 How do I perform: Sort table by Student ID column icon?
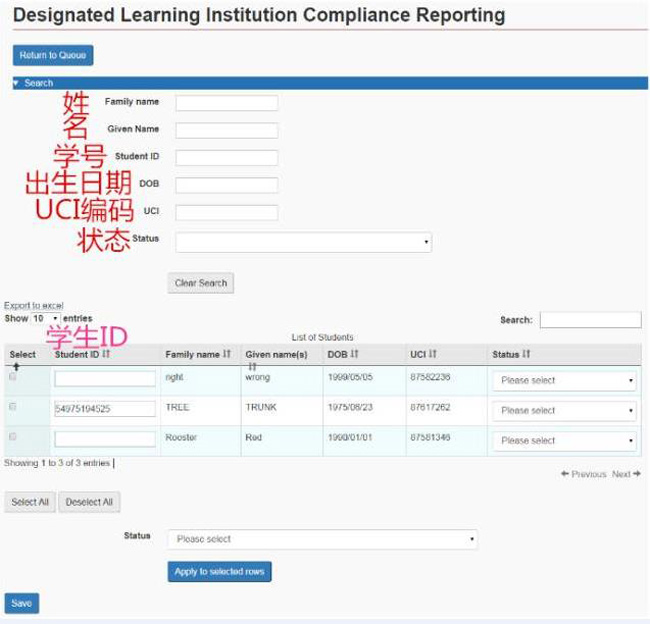coord(106,354)
